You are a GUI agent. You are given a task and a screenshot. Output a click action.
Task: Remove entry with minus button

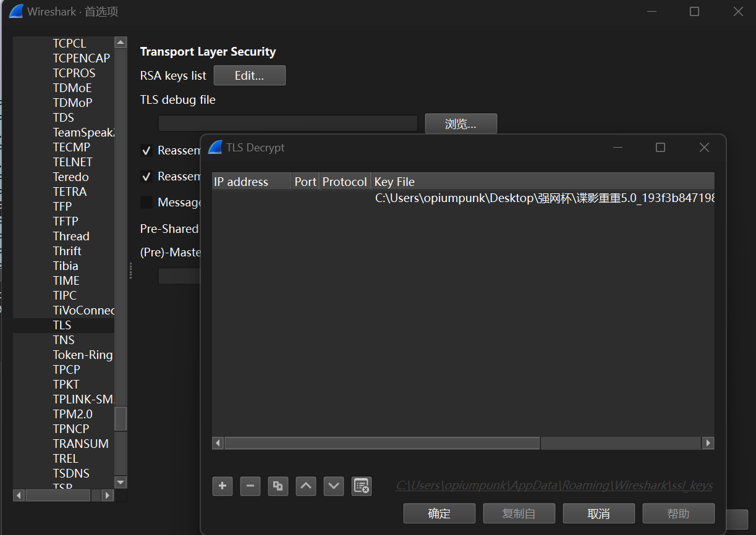click(x=250, y=486)
